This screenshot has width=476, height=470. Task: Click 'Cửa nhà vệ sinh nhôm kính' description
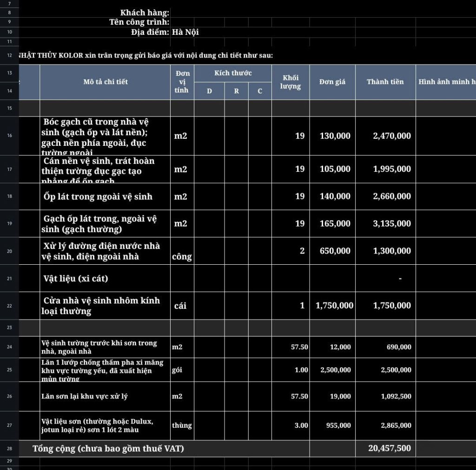105,306
